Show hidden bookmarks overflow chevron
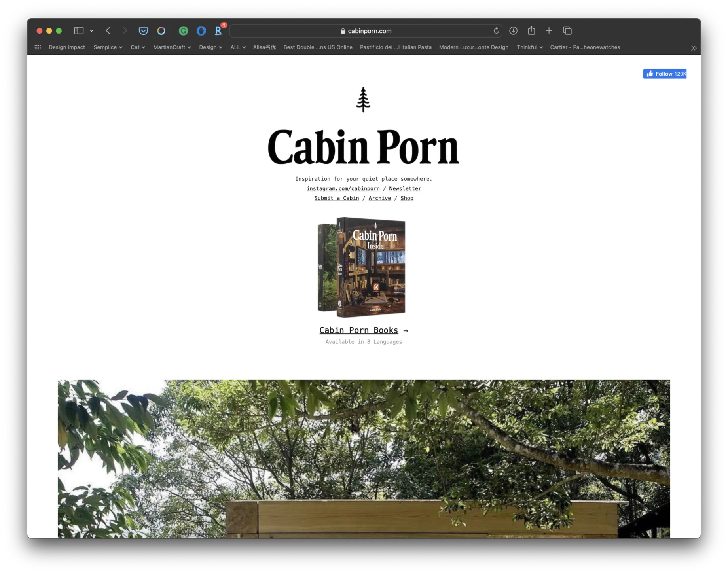The image size is (728, 574). coord(694,48)
